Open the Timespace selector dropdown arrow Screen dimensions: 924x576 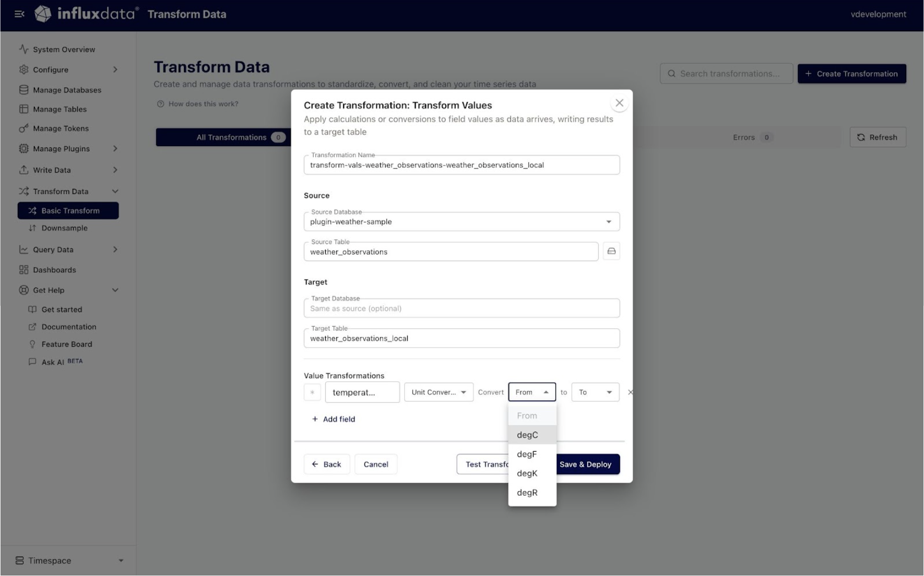point(121,560)
